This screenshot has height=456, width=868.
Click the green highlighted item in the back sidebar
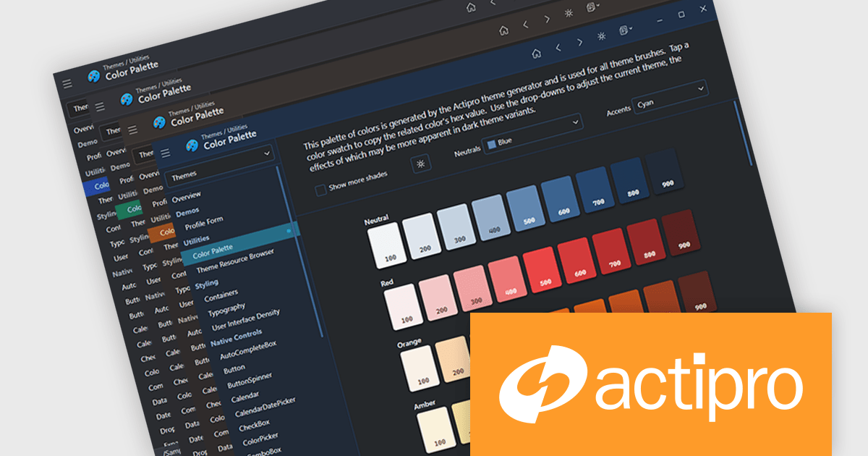(129, 209)
